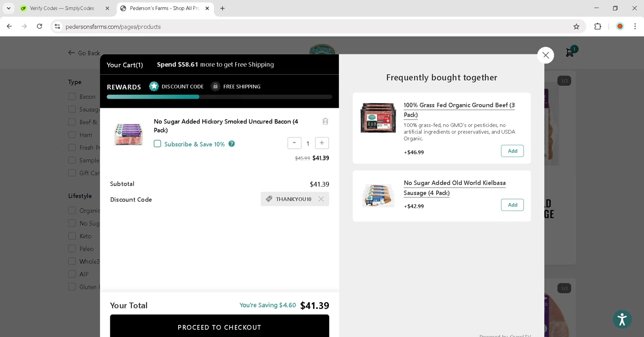Close the Pederson's Farms tab
Screen dimensions: 644x337
click(x=207, y=8)
